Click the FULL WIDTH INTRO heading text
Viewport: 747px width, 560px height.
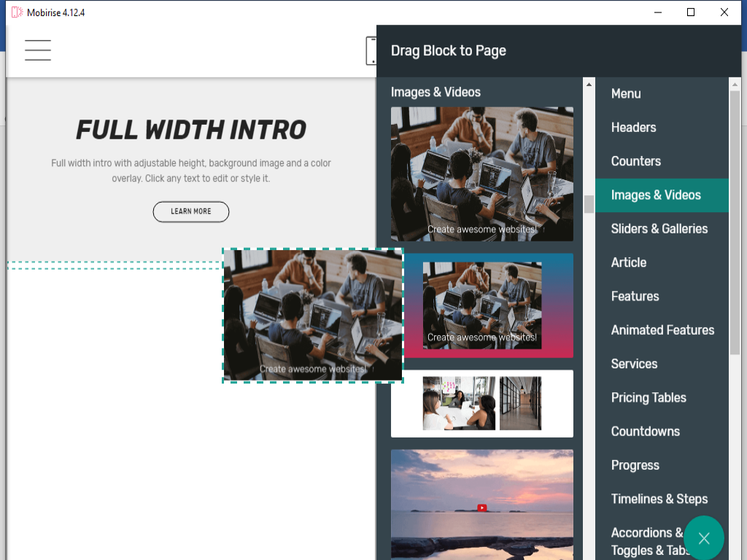[191, 131]
